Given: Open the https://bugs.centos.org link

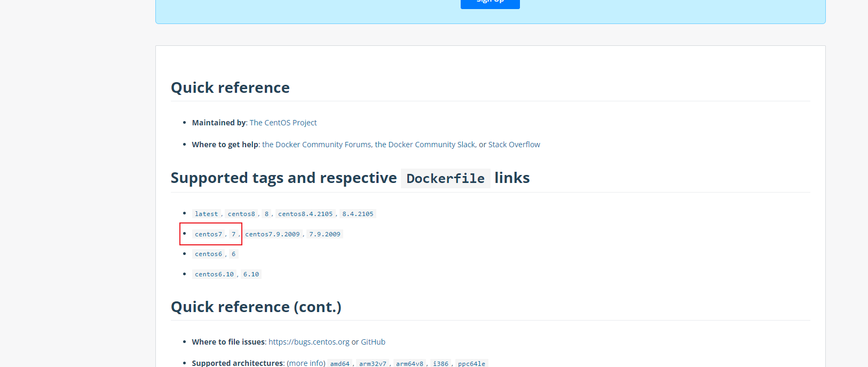Looking at the screenshot, I should [309, 342].
